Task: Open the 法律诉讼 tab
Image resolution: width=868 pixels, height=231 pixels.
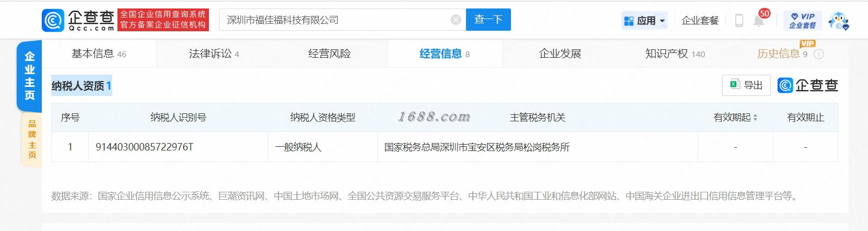Action: coord(214,54)
